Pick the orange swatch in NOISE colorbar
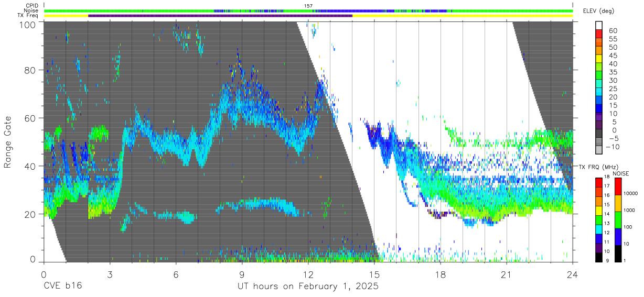Screen dimensions: 644x297 coord(618,203)
